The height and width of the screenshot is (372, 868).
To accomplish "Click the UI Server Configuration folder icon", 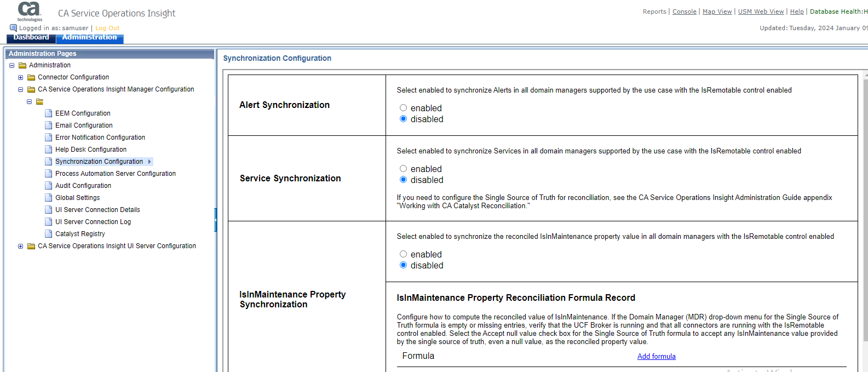I will point(31,246).
